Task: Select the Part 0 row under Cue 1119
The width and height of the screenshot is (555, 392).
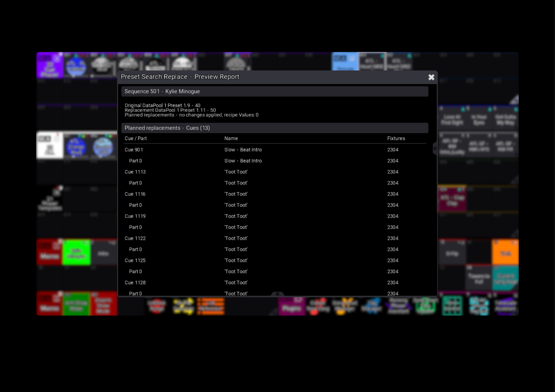Action: click(275, 227)
